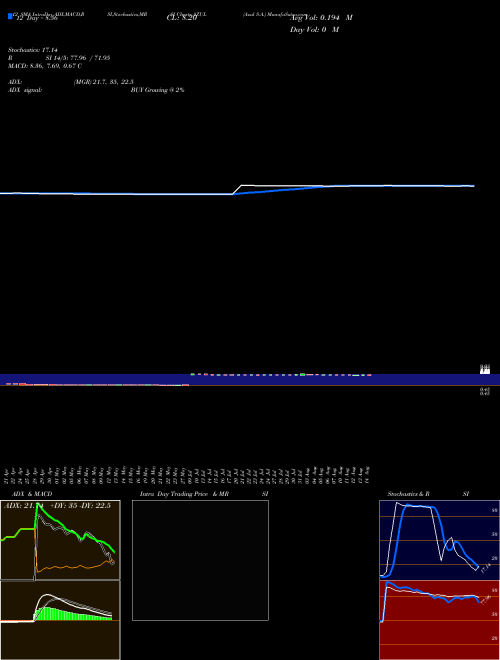Click the "ADX signal:" label

[x=25, y=90]
